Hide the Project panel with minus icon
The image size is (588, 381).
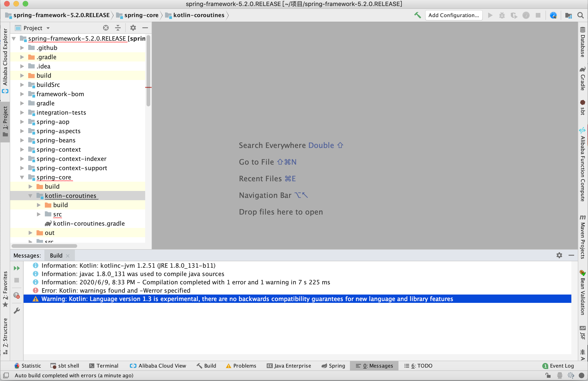(145, 28)
